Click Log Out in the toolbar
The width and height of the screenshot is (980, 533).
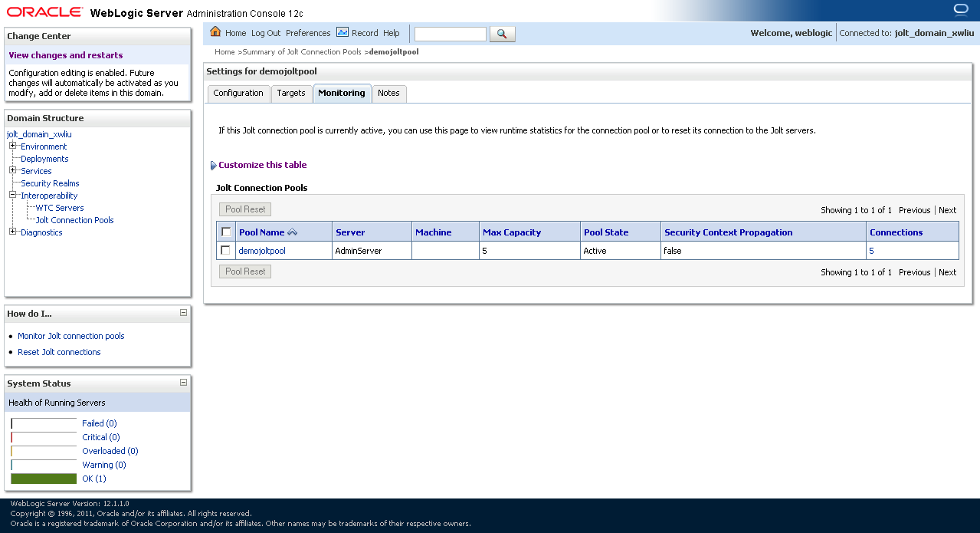pos(266,33)
